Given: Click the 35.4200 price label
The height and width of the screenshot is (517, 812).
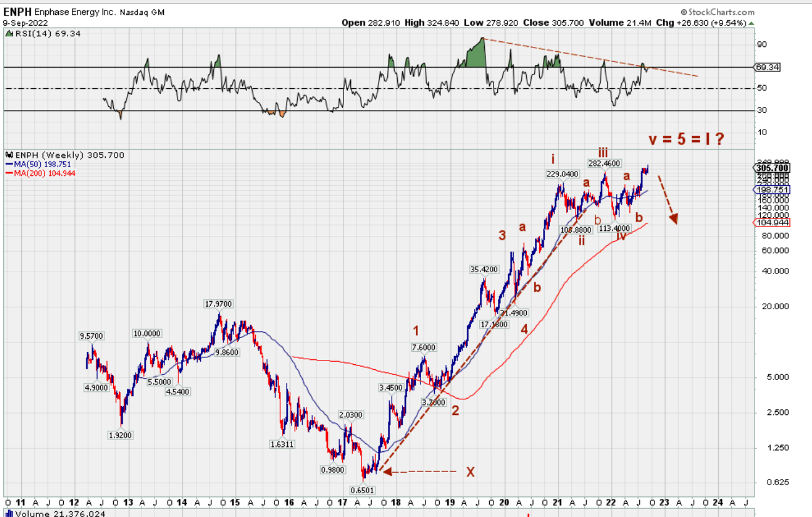Looking at the screenshot, I should pyautogui.click(x=484, y=269).
